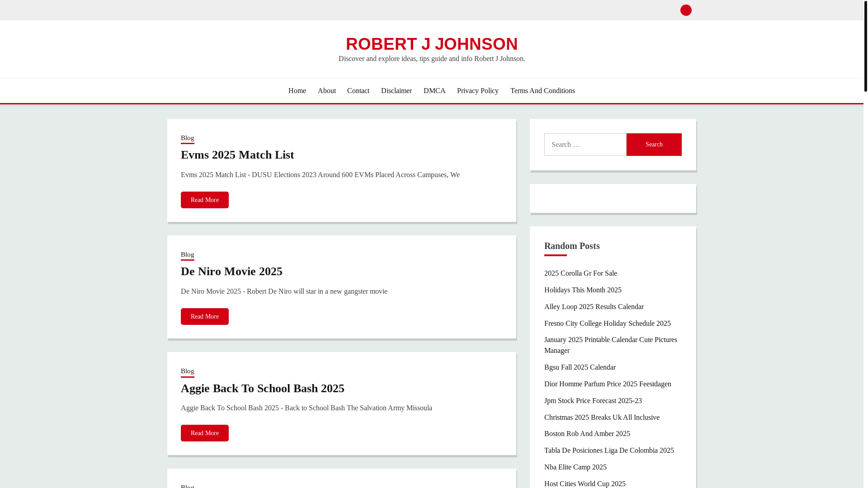The image size is (868, 488).
Task: Click the site tagline text under title
Action: tap(432, 59)
